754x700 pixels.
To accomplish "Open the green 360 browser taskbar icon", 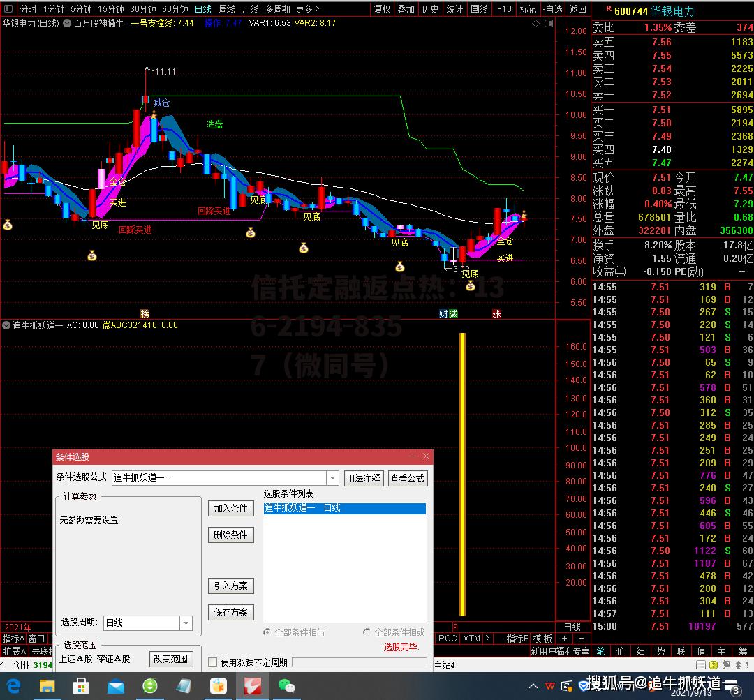I will 149,686.
